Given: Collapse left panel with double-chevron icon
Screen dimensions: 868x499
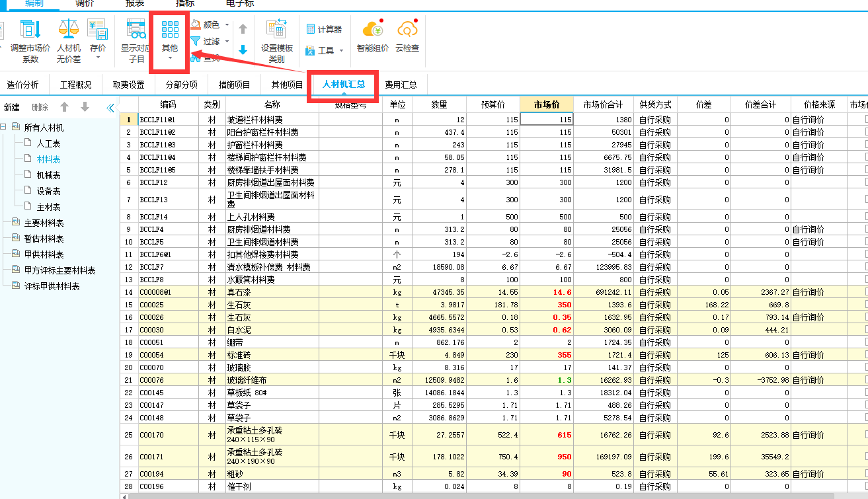Looking at the screenshot, I should coord(110,107).
